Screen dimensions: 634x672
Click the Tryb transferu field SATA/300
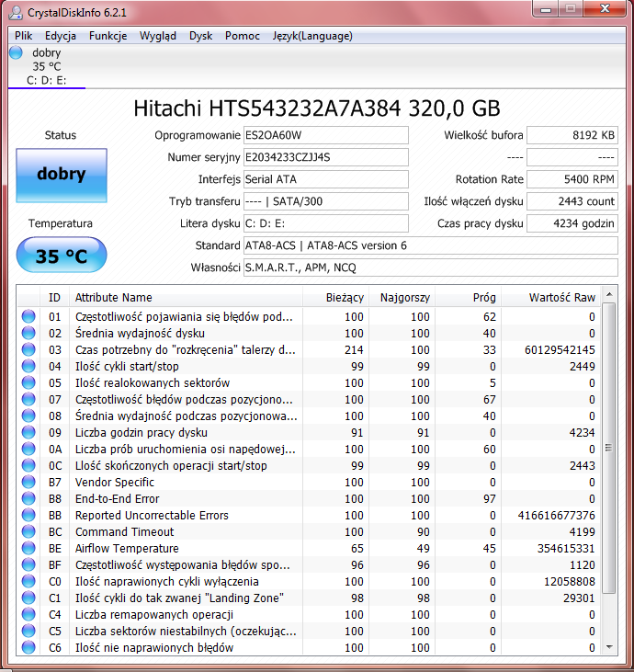326,201
